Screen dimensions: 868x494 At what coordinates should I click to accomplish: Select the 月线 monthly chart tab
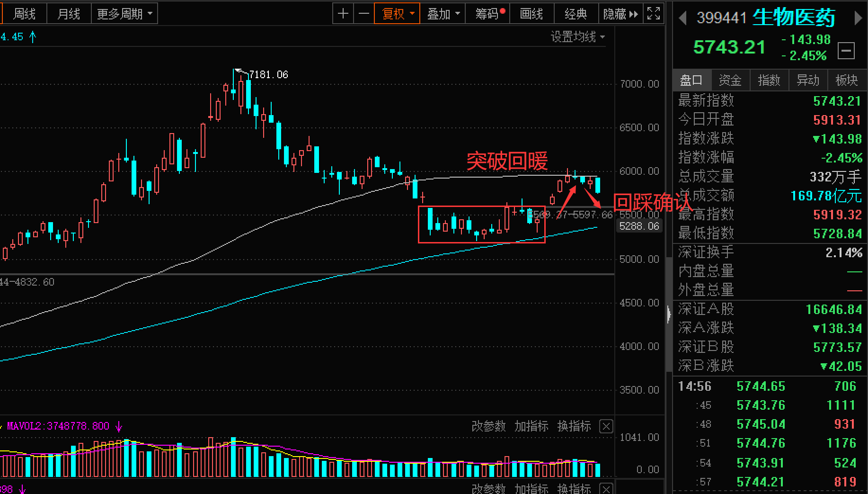click(69, 14)
